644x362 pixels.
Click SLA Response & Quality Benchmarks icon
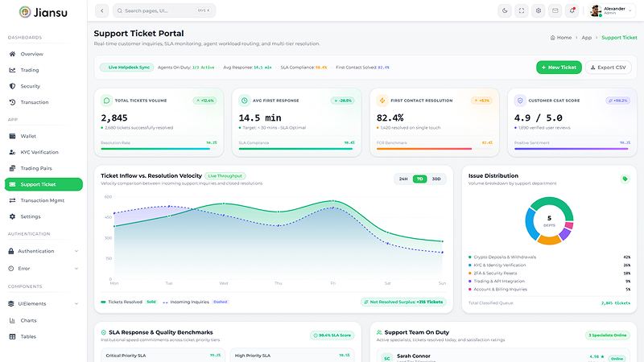point(104,332)
